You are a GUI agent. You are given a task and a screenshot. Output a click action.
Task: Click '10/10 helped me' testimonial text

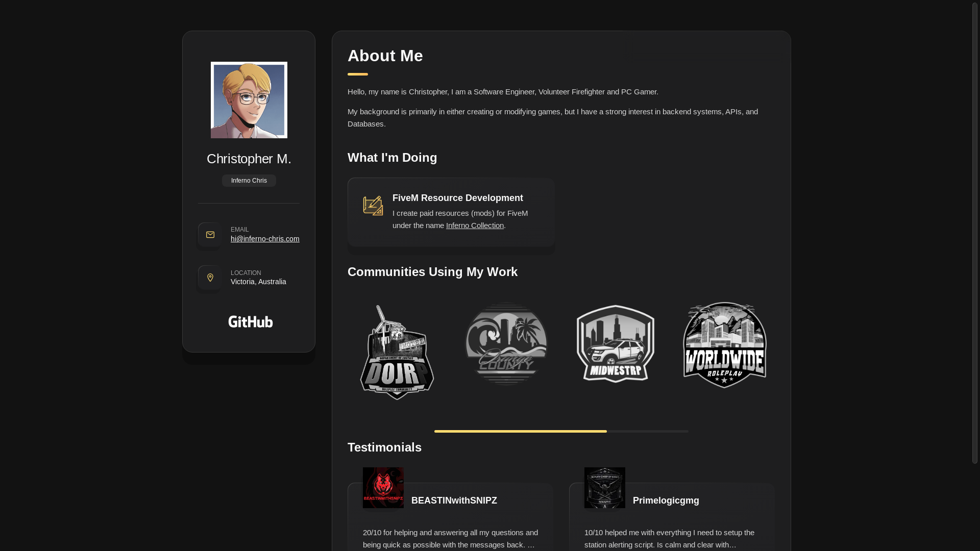click(x=669, y=539)
